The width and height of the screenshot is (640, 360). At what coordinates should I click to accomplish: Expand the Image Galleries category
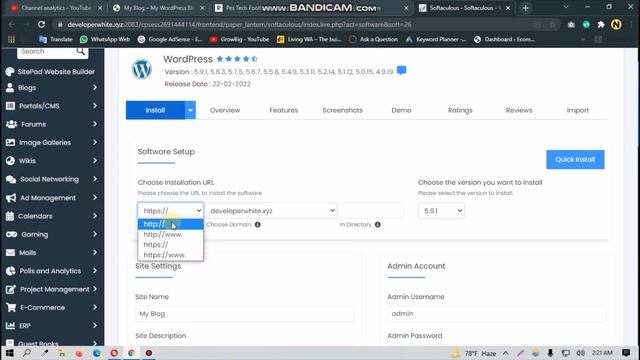(x=95, y=142)
